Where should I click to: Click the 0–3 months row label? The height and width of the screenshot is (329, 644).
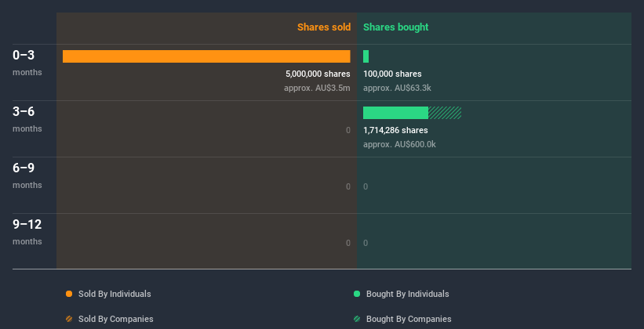coord(27,63)
